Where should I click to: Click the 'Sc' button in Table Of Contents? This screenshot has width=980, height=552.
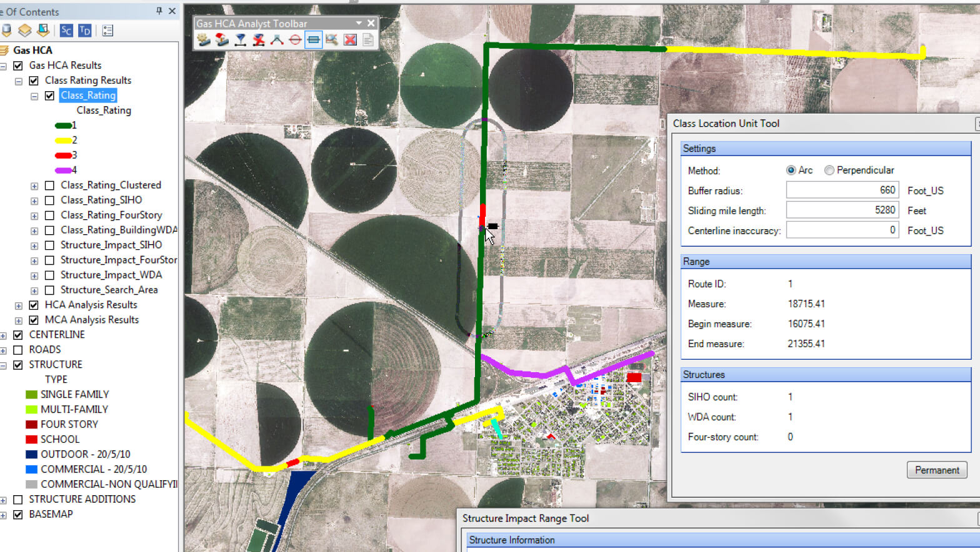tap(66, 31)
